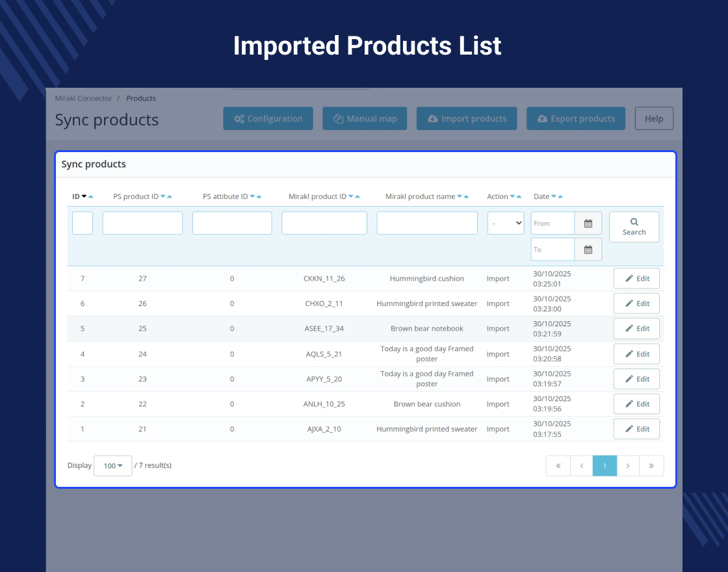
Task: Edit the AJXA_2_10 row
Action: click(636, 429)
